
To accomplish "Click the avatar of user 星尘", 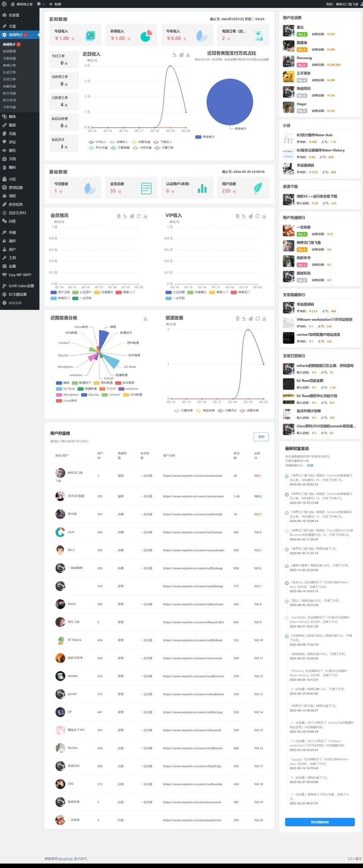I will (x=289, y=30).
